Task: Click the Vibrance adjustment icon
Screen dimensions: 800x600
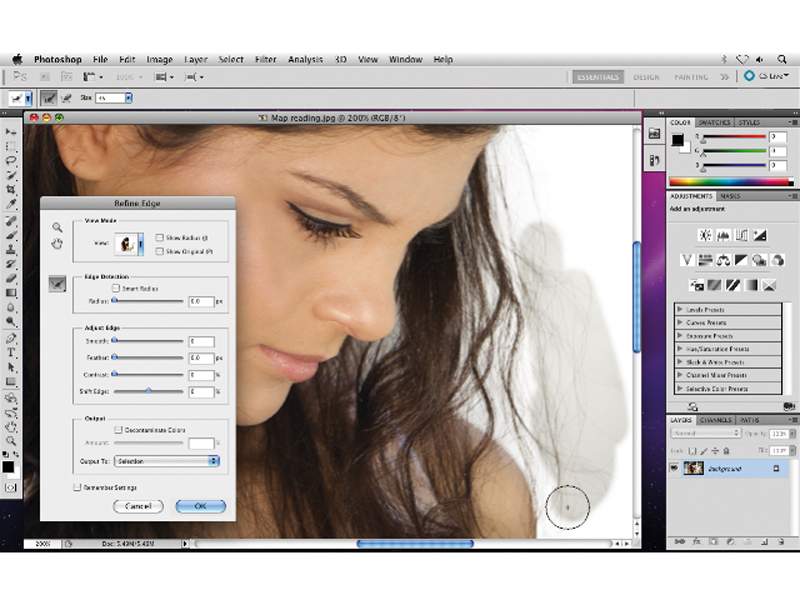Action: point(687,260)
